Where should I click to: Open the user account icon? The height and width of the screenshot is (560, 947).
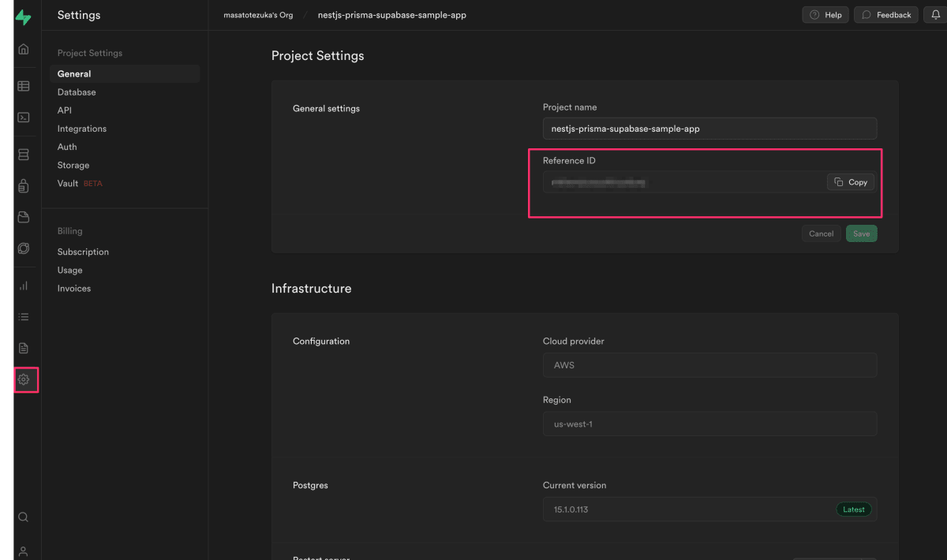coord(24,551)
